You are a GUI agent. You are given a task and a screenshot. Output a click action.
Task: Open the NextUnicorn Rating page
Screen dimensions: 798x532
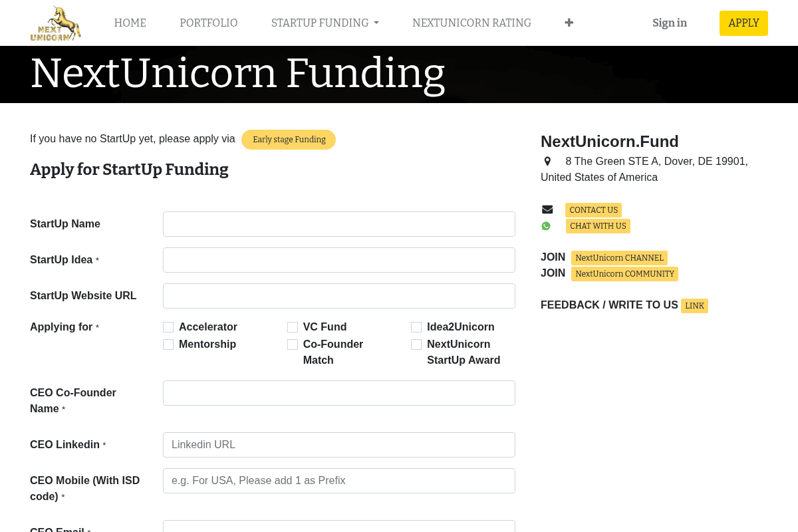[x=471, y=23]
